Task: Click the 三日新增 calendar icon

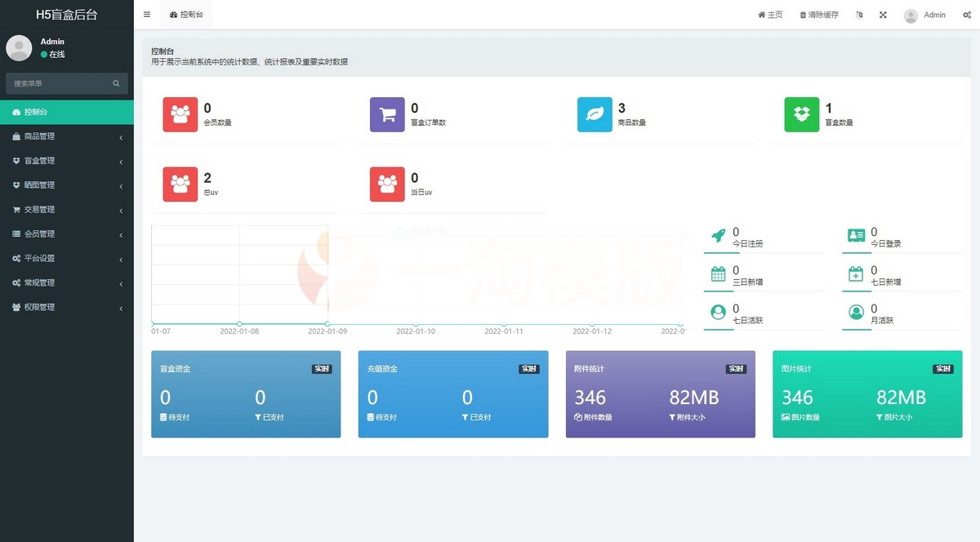Action: coord(719,274)
